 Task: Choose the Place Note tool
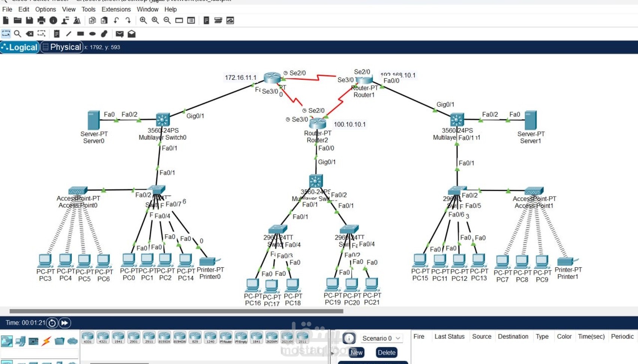tap(57, 33)
